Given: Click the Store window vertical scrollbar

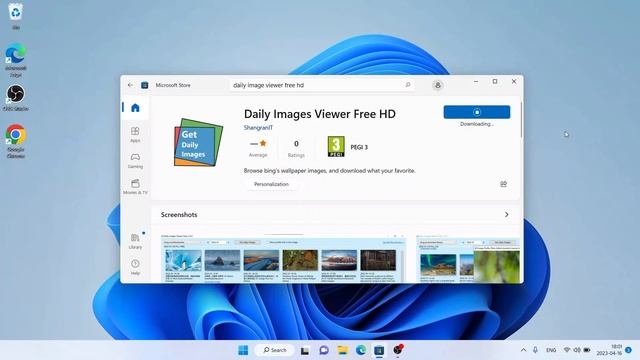Looking at the screenshot, I should [x=521, y=120].
